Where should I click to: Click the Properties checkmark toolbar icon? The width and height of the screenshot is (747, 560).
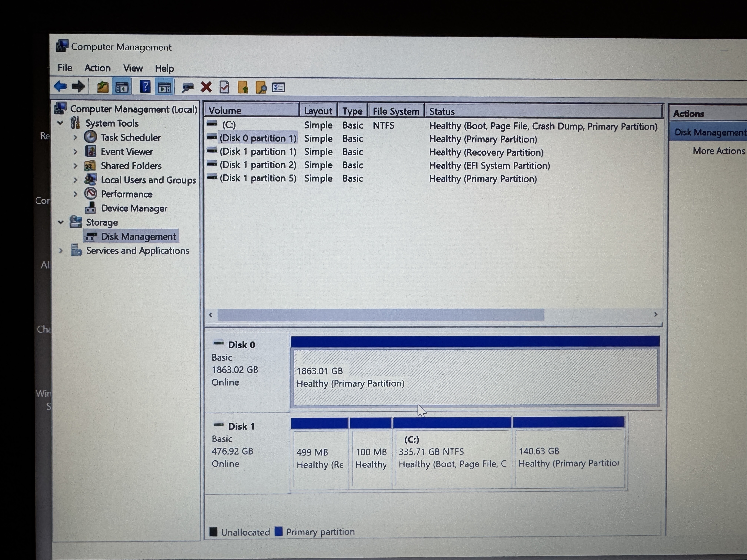click(224, 87)
